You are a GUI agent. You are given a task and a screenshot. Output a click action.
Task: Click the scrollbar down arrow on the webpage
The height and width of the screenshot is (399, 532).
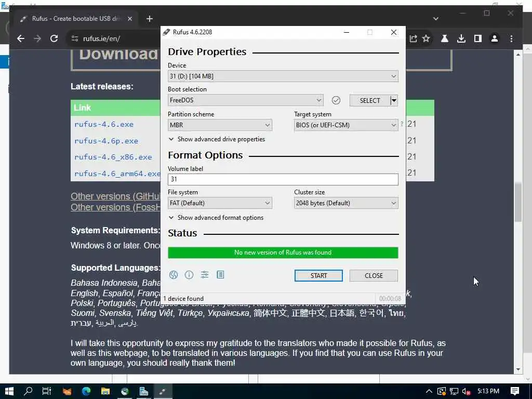[518, 369]
